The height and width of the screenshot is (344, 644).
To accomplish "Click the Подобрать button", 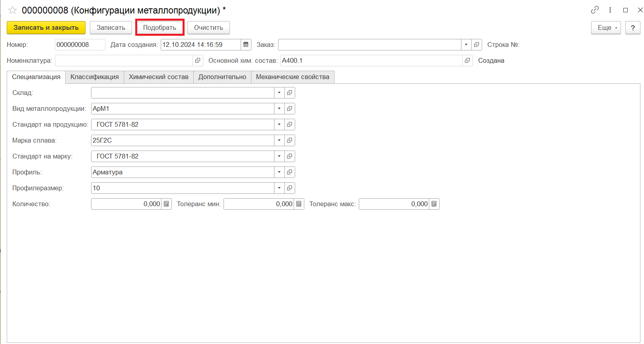I will [x=160, y=27].
